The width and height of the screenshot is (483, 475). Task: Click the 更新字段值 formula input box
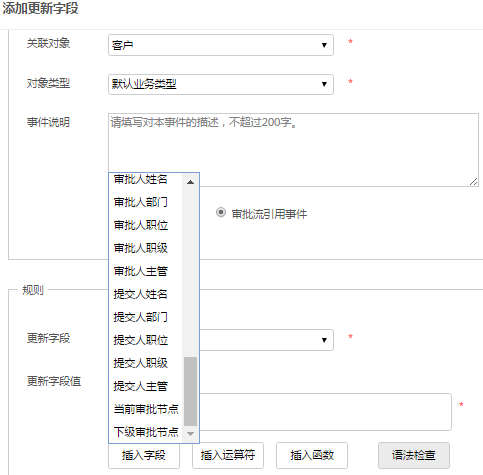(x=325, y=412)
